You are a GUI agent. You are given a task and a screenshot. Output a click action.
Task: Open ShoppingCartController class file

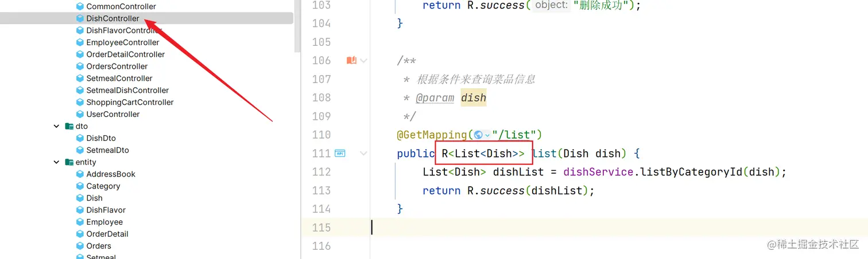point(130,103)
